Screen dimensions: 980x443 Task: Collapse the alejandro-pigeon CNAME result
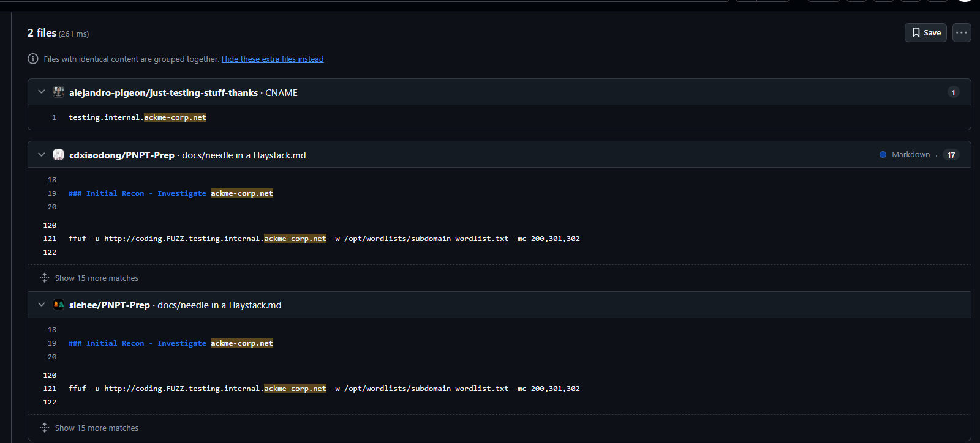42,92
